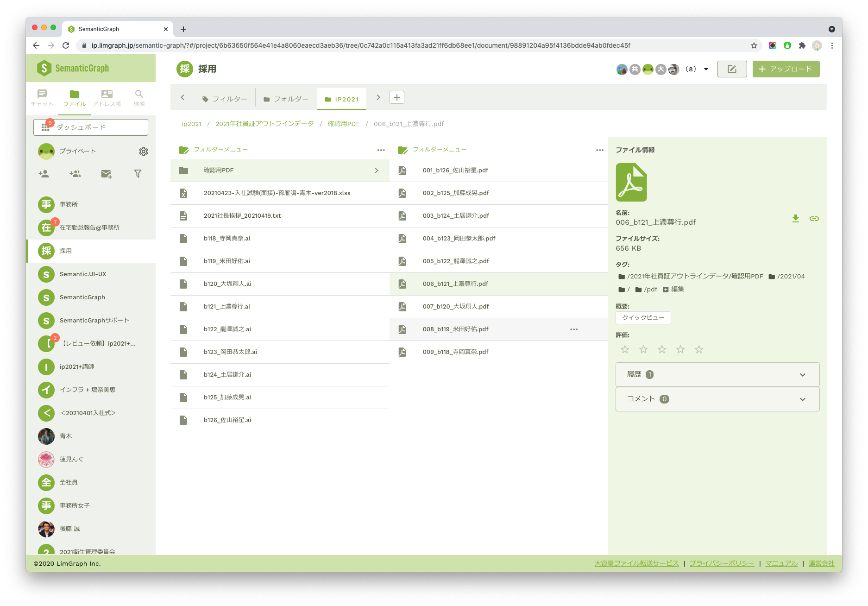Click the xlsx file icon for 20210423 file

[183, 193]
